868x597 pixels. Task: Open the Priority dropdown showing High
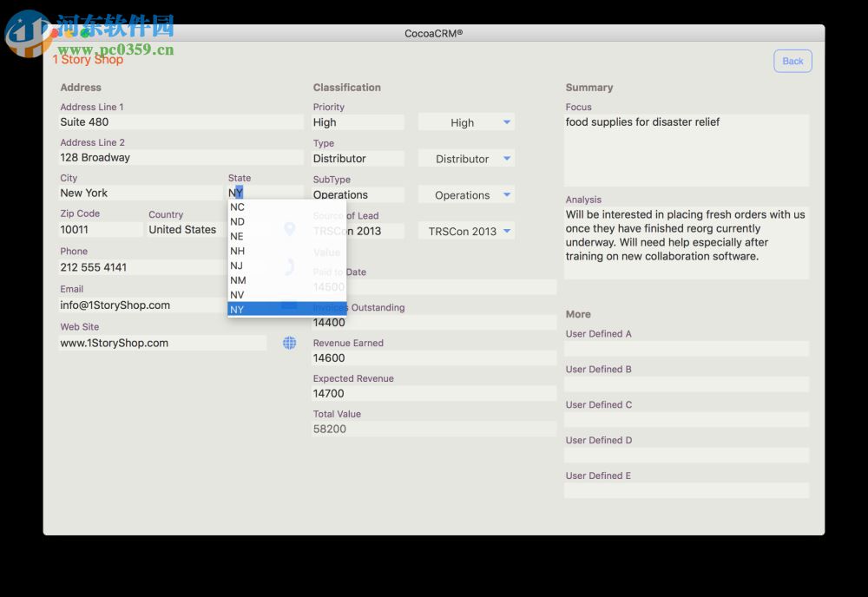pos(466,121)
